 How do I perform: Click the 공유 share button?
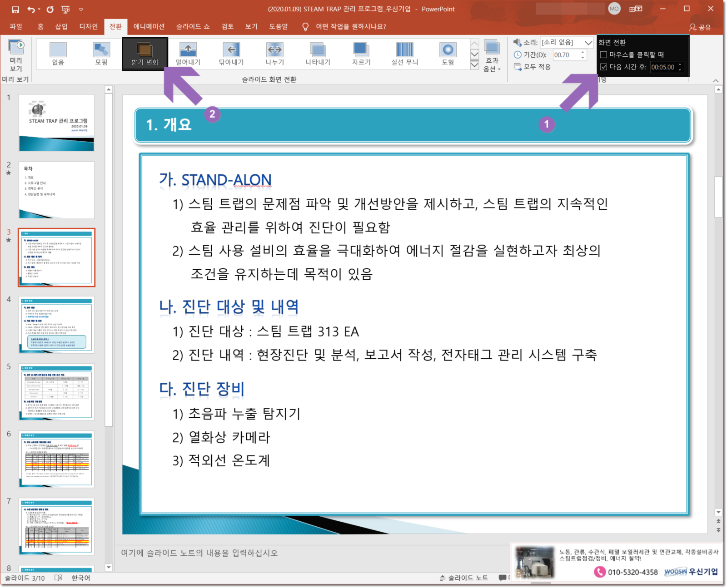coord(700,27)
